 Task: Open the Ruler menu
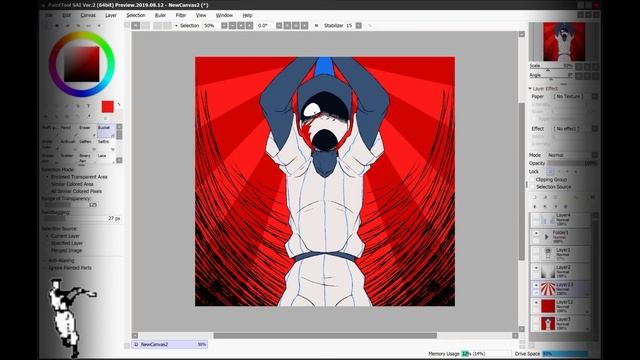[x=160, y=15]
